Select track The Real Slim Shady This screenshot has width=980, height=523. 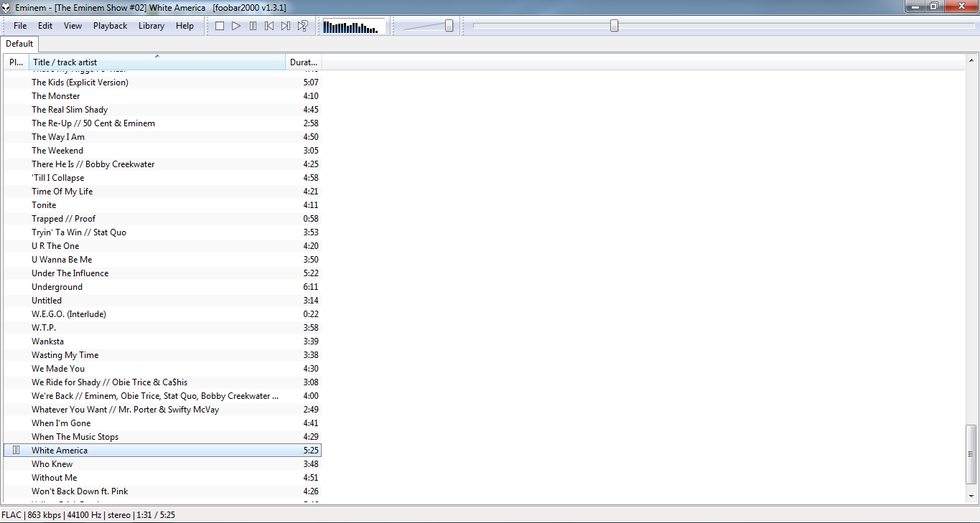pyautogui.click(x=162, y=110)
